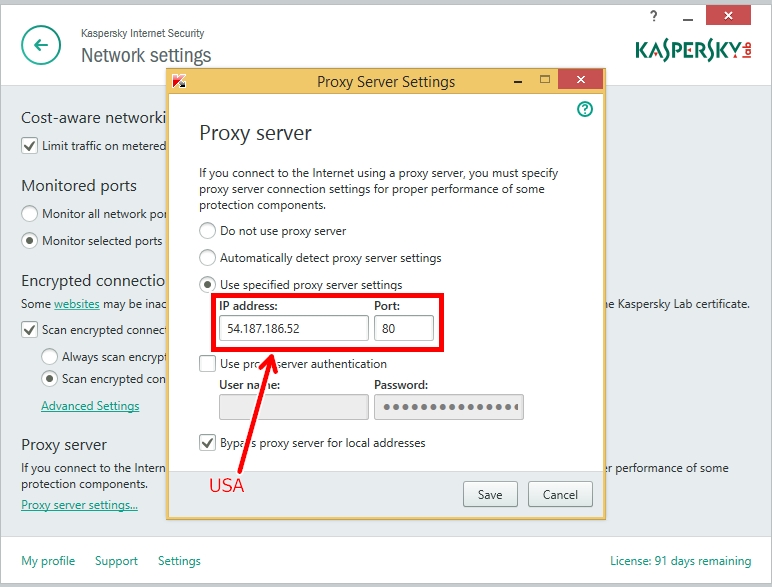Open Proxy server settings link
Image resolution: width=772 pixels, height=587 pixels.
pos(79,505)
